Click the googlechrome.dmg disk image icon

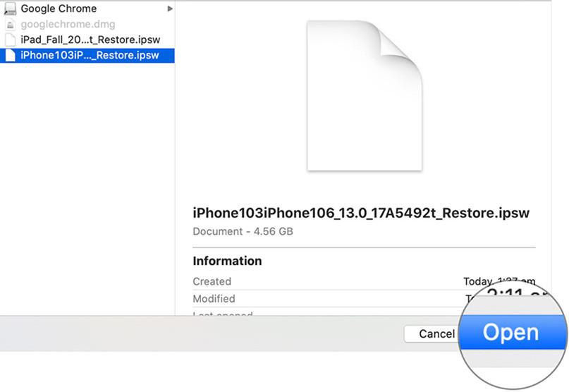11,24
